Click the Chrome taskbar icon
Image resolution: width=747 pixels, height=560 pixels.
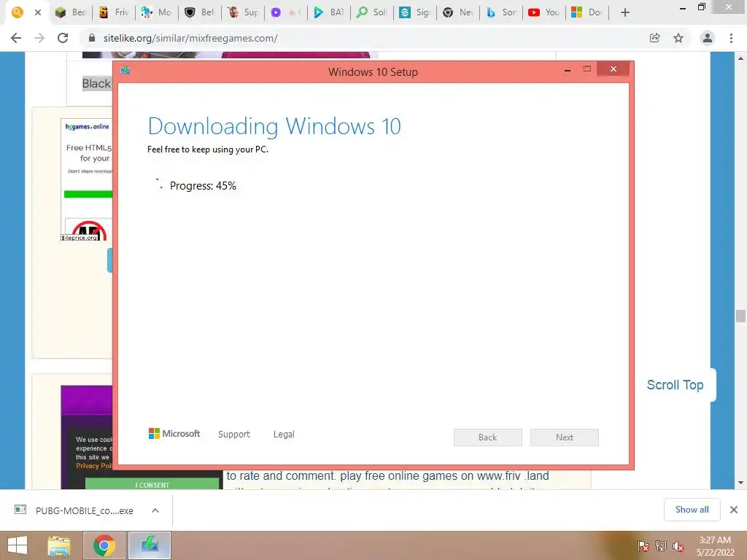[x=104, y=545]
